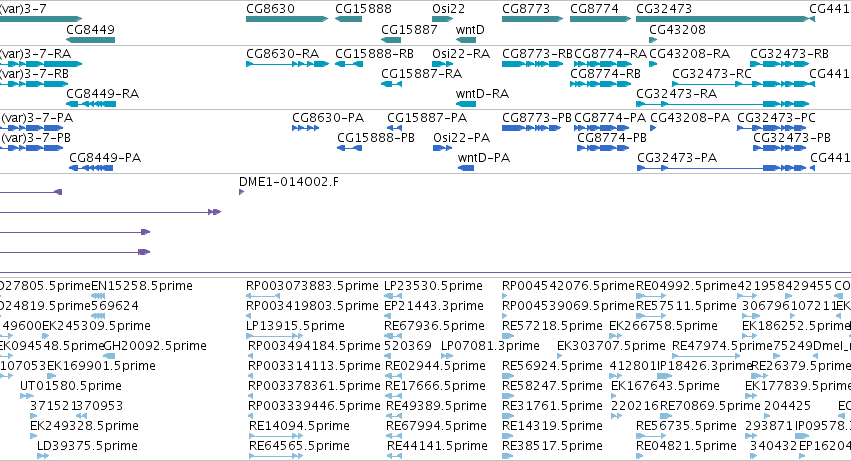
Task: Click transcript label CG32473-RB
Action: 789,54
